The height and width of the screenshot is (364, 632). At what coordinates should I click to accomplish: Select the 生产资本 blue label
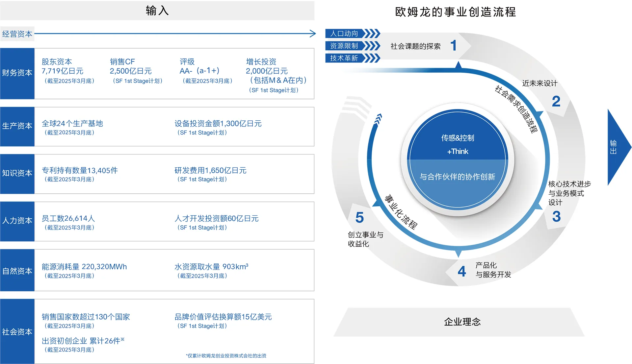[x=17, y=126]
